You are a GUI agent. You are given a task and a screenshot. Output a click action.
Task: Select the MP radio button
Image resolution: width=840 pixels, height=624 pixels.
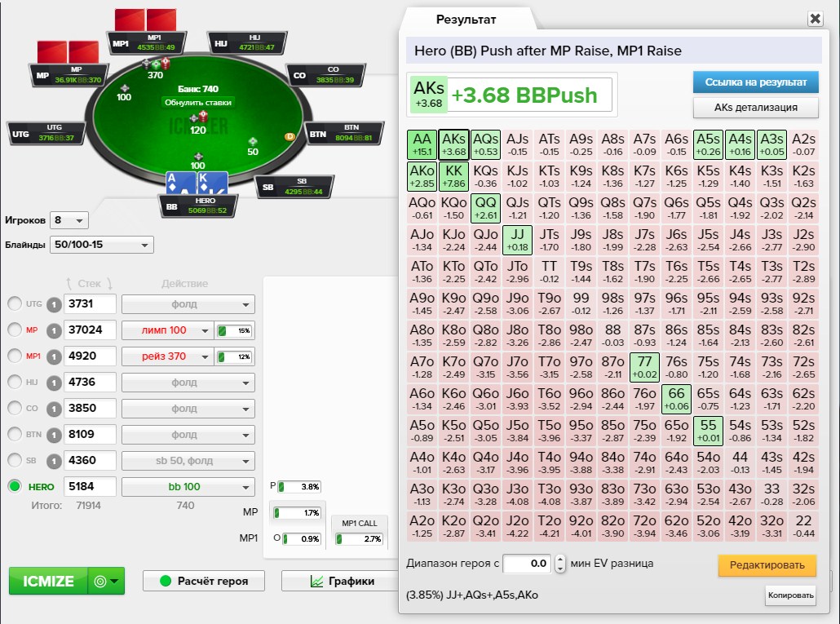click(15, 330)
